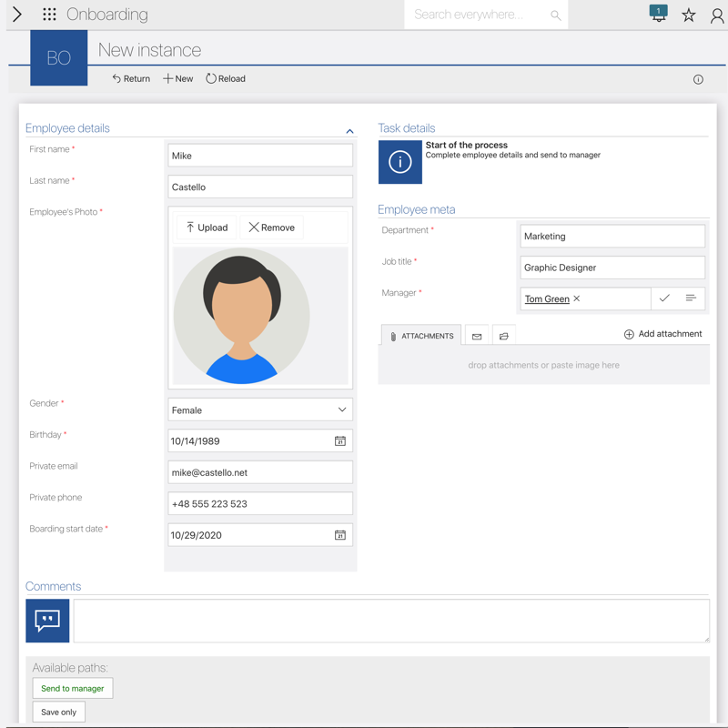Click Add attachment link

[x=662, y=334]
